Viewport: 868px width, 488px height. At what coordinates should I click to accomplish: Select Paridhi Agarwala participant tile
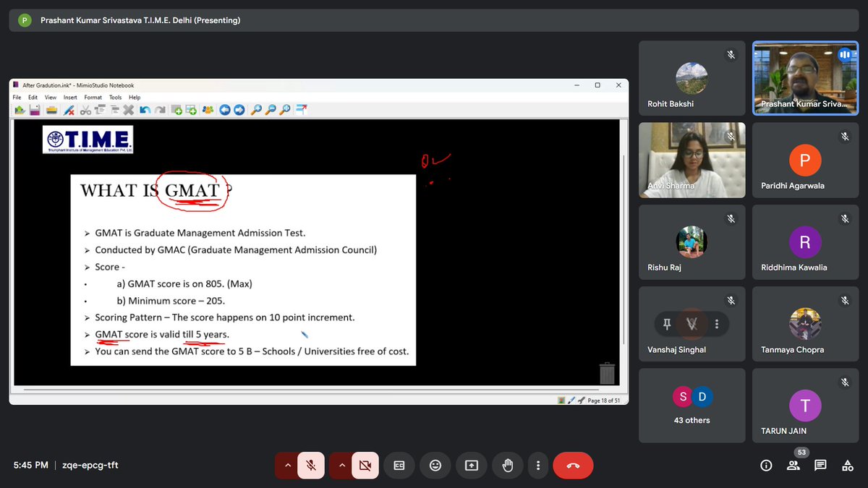805,160
